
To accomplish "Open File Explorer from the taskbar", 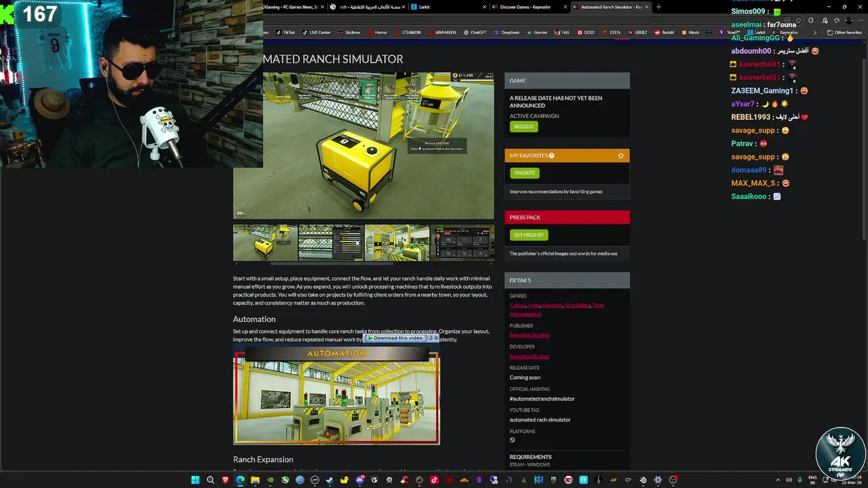I will tap(255, 480).
